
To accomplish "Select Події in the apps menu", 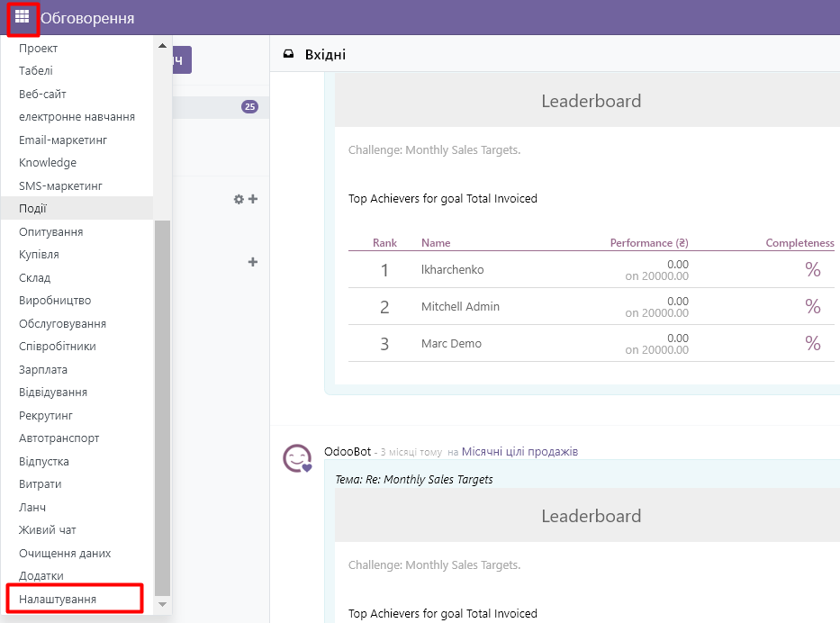I will coord(33,208).
